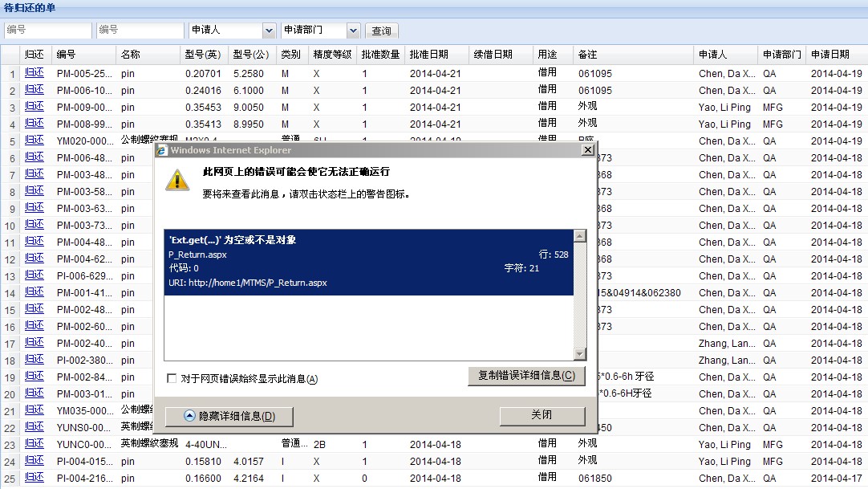Focus the first 编号 input field
868x489 pixels.
[x=47, y=30]
